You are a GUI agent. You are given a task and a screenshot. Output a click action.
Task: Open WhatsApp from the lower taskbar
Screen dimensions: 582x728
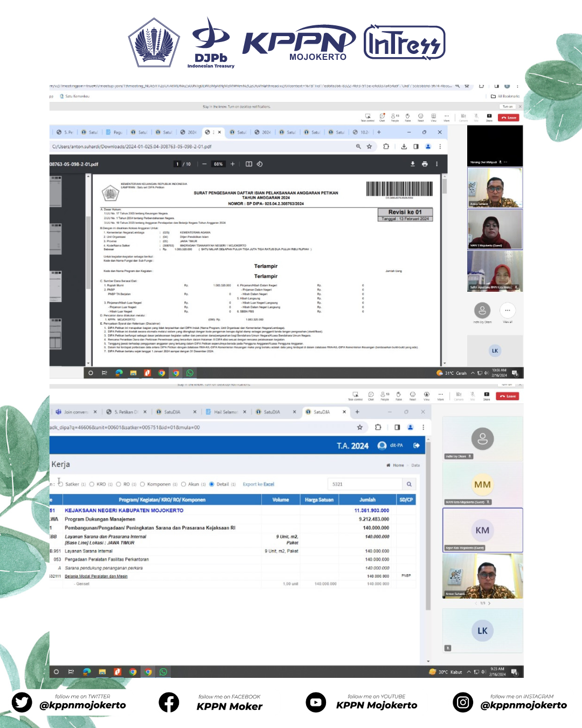tap(163, 672)
